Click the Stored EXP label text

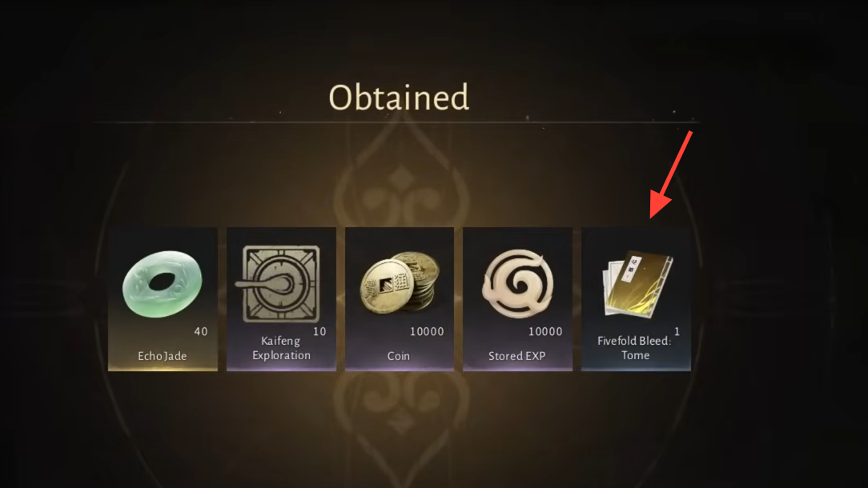click(x=517, y=356)
